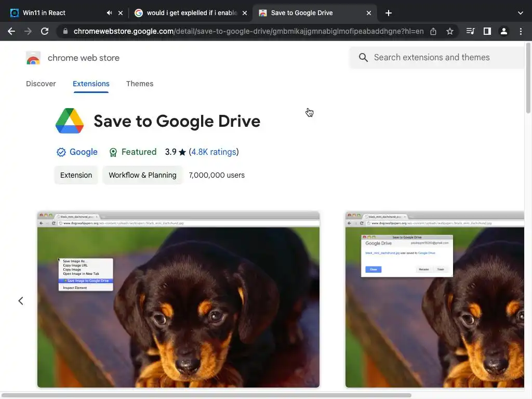Click the Chrome Web Store logo
Screen dimensions: 532x399
33,58
